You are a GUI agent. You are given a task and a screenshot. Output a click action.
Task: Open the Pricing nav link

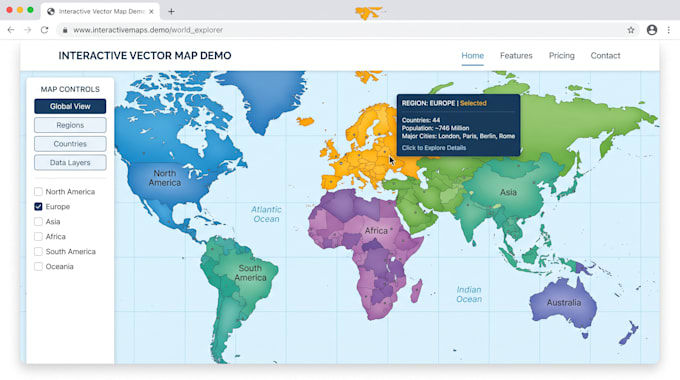[x=562, y=56]
